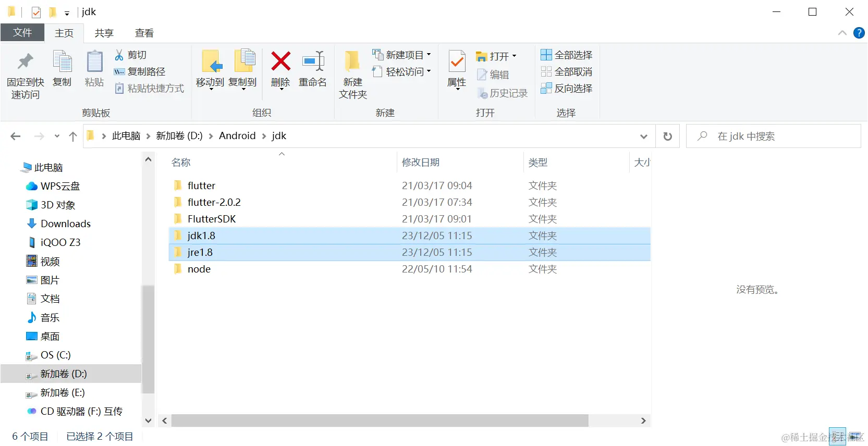Viewport: 868px width, 446px height.
Task: Select the flutter-2.0.2 folder
Action: (x=409, y=202)
